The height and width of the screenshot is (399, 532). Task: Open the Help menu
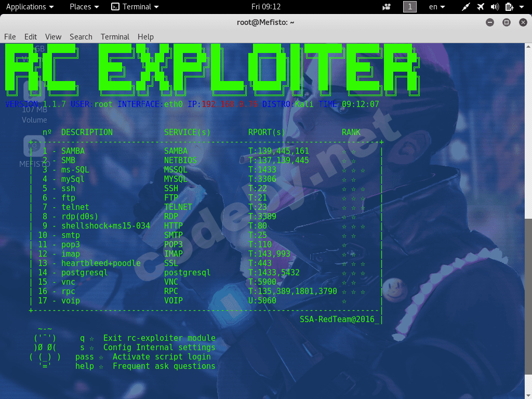point(145,37)
